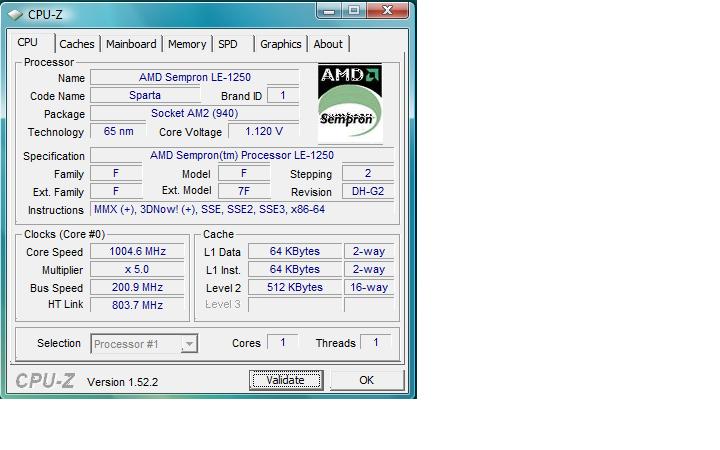Image resolution: width=720 pixels, height=450 pixels.
Task: Open the Mainboard tab
Action: tap(131, 44)
